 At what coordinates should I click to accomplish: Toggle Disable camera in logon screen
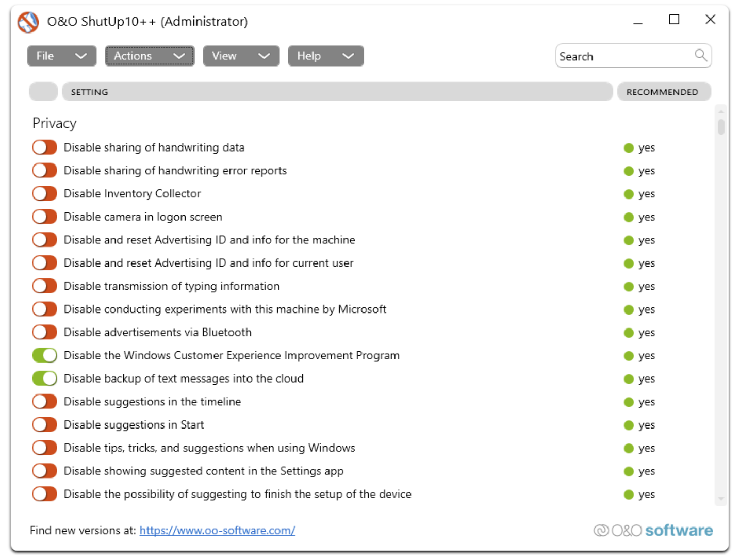tap(44, 217)
